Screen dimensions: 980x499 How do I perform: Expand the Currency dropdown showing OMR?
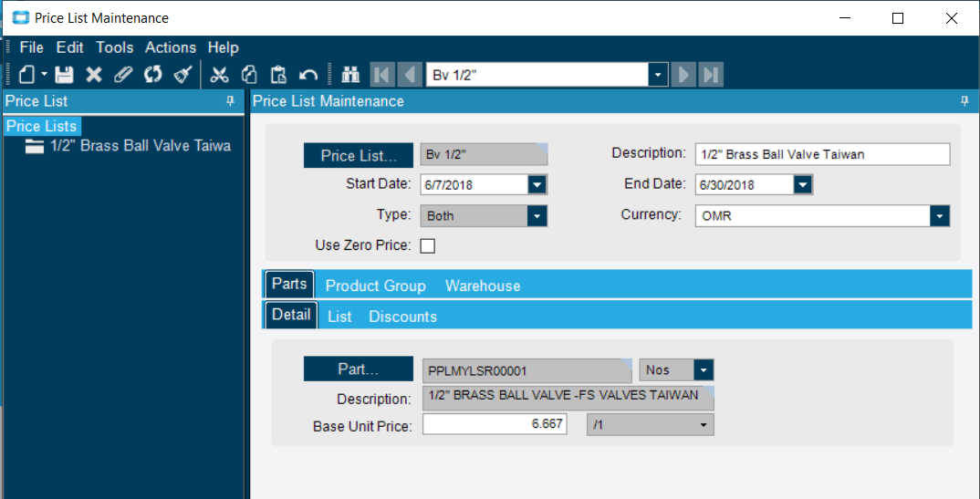[940, 217]
